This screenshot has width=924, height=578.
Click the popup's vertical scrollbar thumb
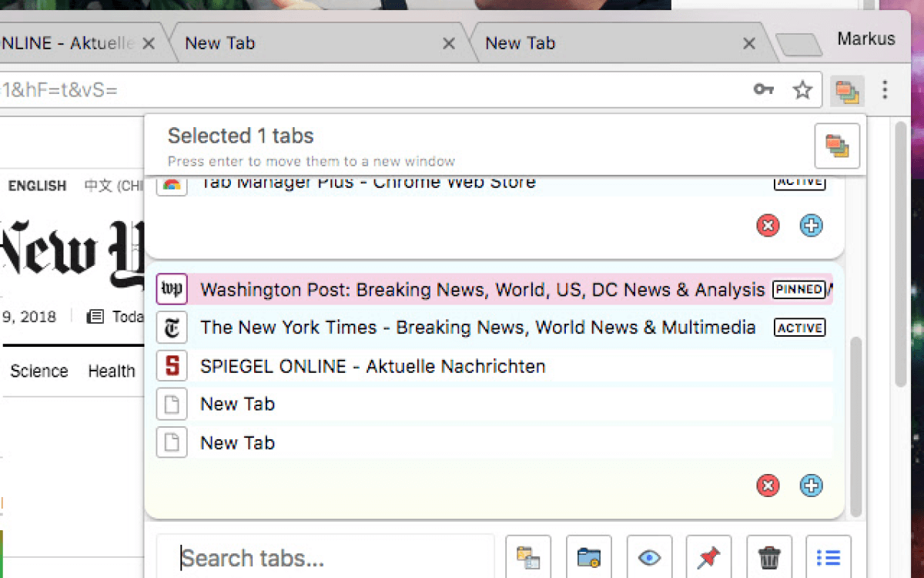coord(855,426)
